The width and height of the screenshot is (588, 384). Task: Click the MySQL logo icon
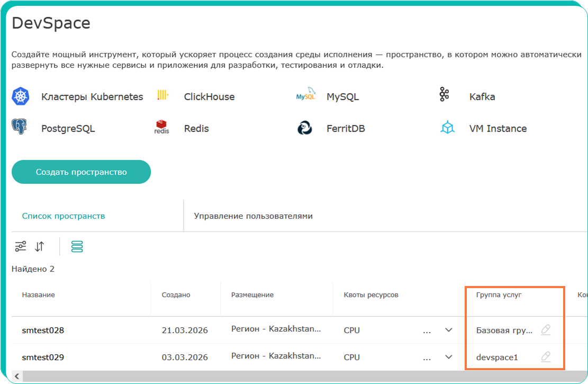(305, 96)
